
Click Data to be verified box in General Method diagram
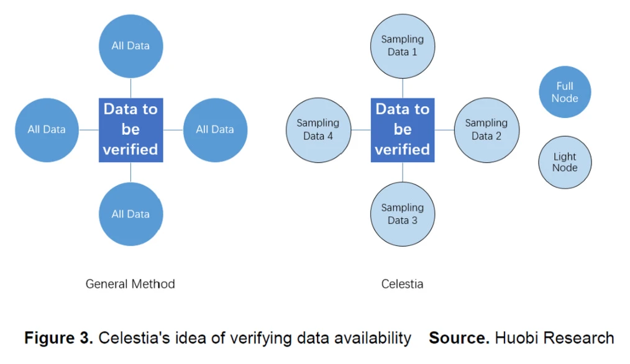130,130
